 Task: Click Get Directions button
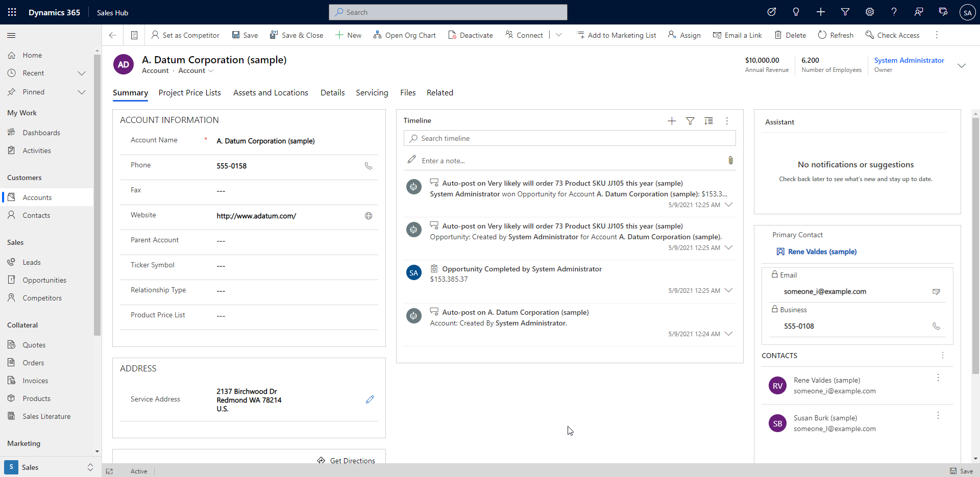pyautogui.click(x=346, y=460)
